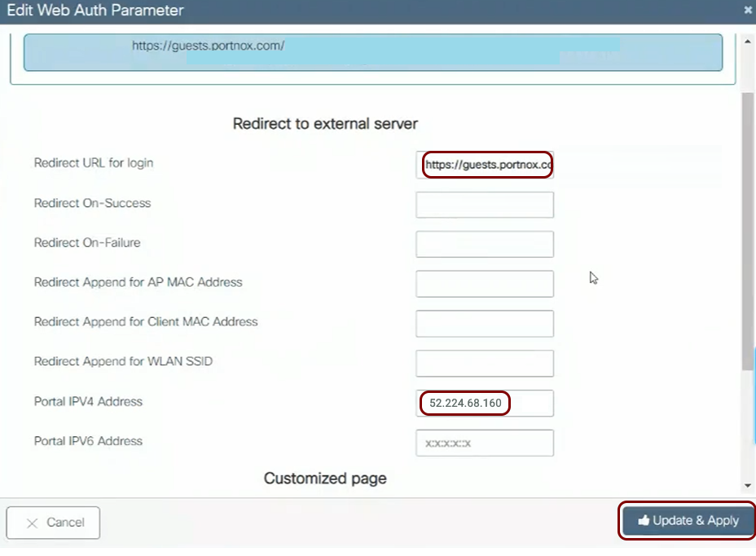Click the Redirect Append for AP MAC Address field

point(485,284)
